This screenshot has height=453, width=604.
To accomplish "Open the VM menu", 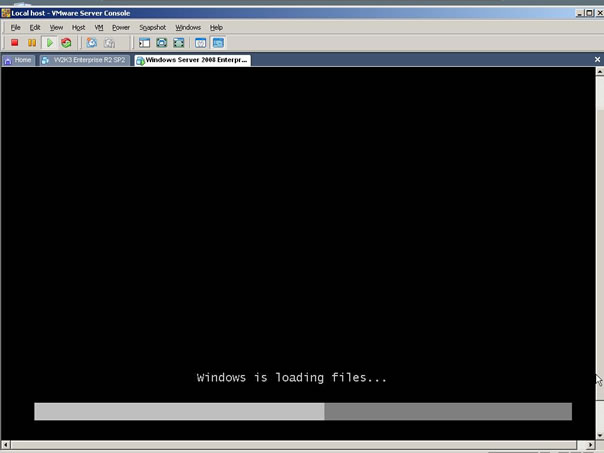I will coord(99,27).
